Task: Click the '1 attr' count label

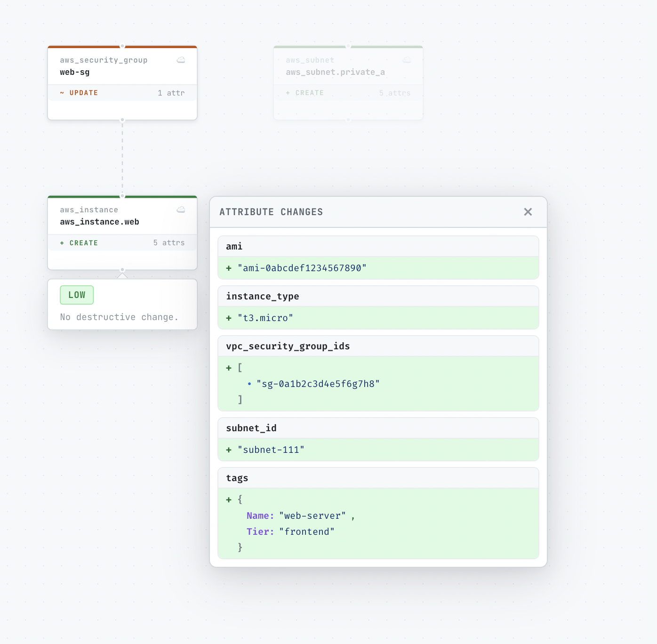Action: [x=171, y=93]
